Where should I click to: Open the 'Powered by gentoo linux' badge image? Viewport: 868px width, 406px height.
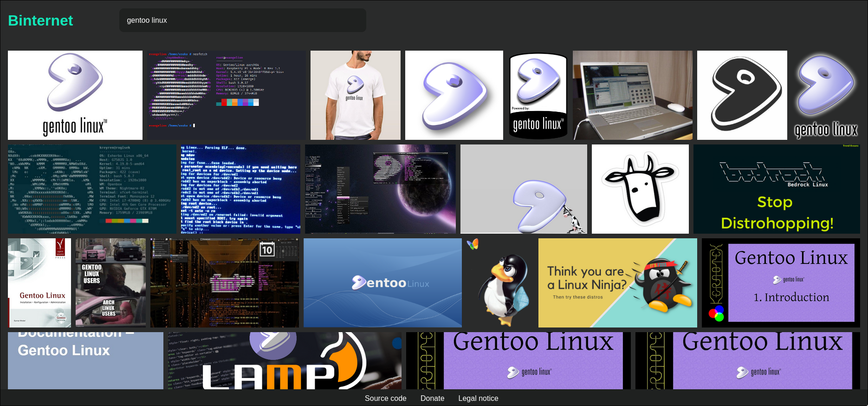(538, 95)
